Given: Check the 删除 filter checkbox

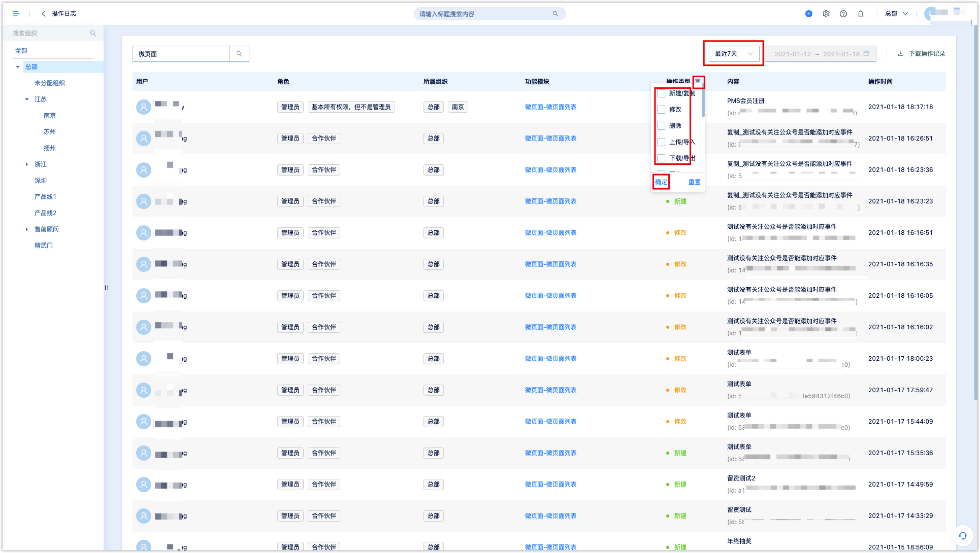Looking at the screenshot, I should (x=661, y=126).
